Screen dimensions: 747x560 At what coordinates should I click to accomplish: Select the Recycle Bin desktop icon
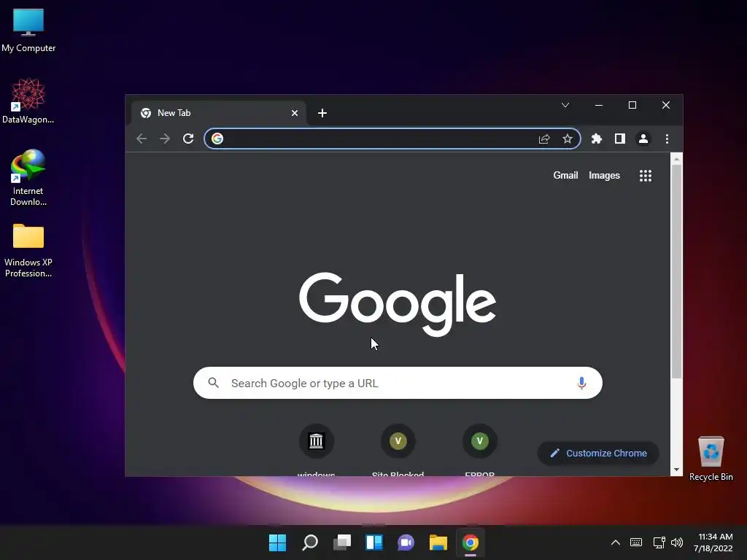(711, 458)
